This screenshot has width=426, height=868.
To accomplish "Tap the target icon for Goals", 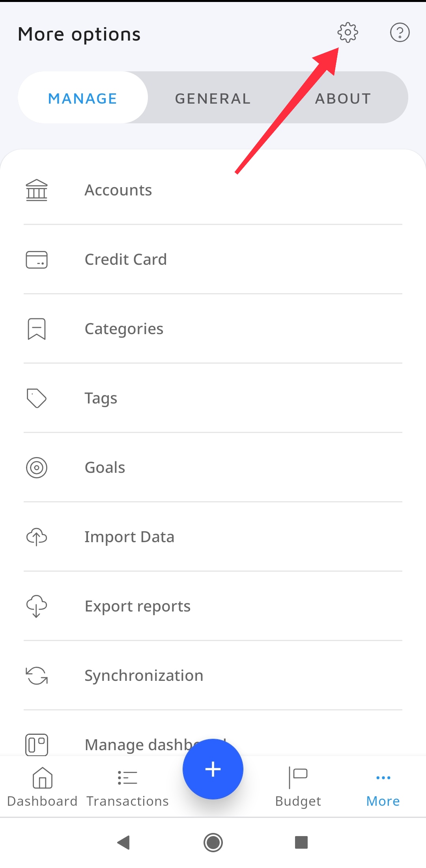I will pos(37,468).
